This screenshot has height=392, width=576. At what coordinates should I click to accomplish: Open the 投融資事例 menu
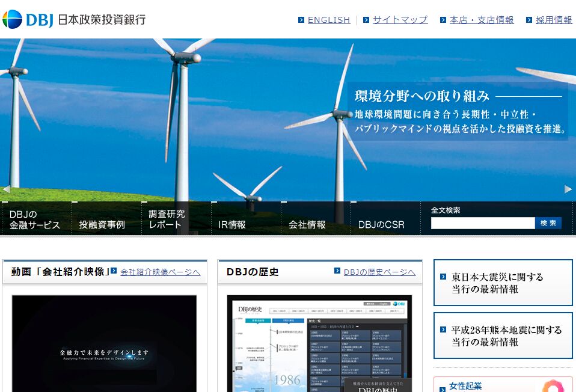[106, 219]
